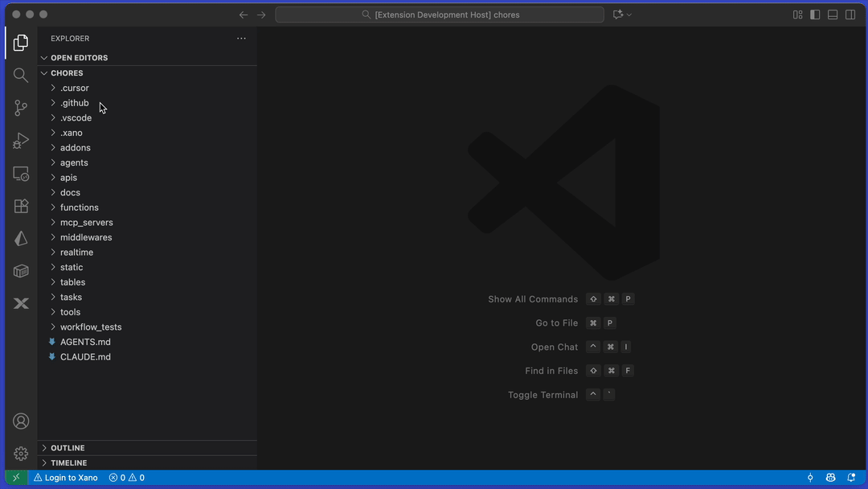The width and height of the screenshot is (868, 489).
Task: Click the Toggle Terminal shortcut
Action: tap(561, 395)
